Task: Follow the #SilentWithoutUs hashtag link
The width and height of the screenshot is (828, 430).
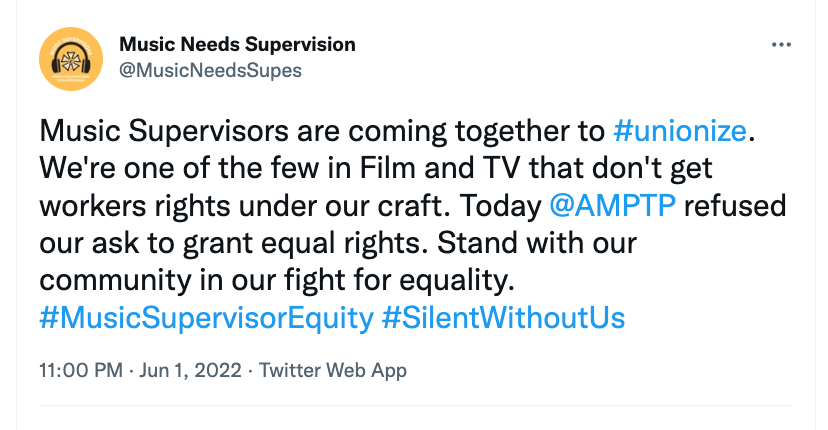Action: [x=503, y=318]
